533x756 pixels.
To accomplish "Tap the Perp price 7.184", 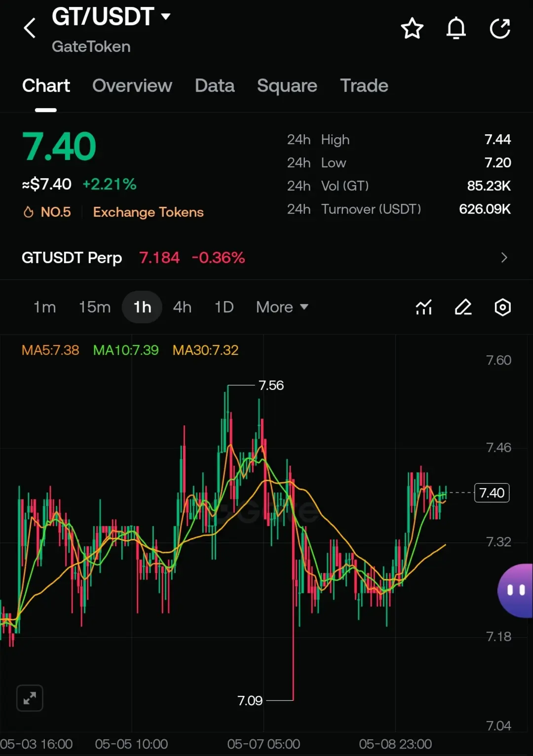I will tap(159, 258).
